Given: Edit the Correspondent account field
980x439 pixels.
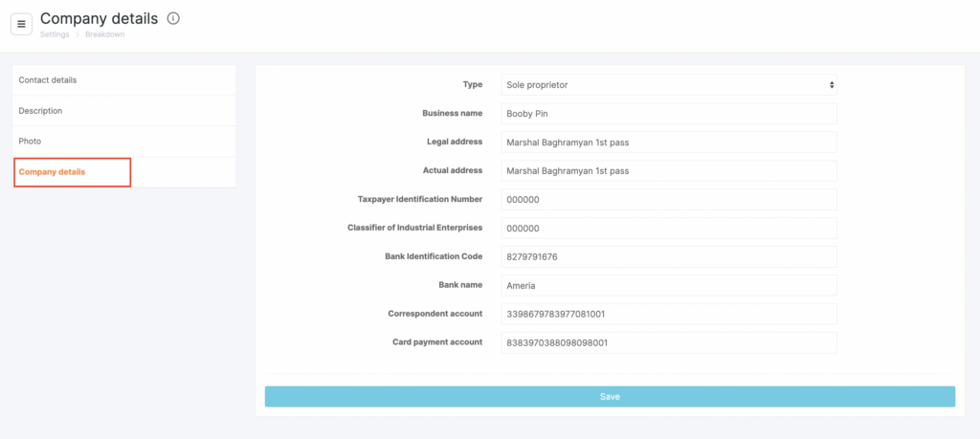Looking at the screenshot, I should pos(669,314).
